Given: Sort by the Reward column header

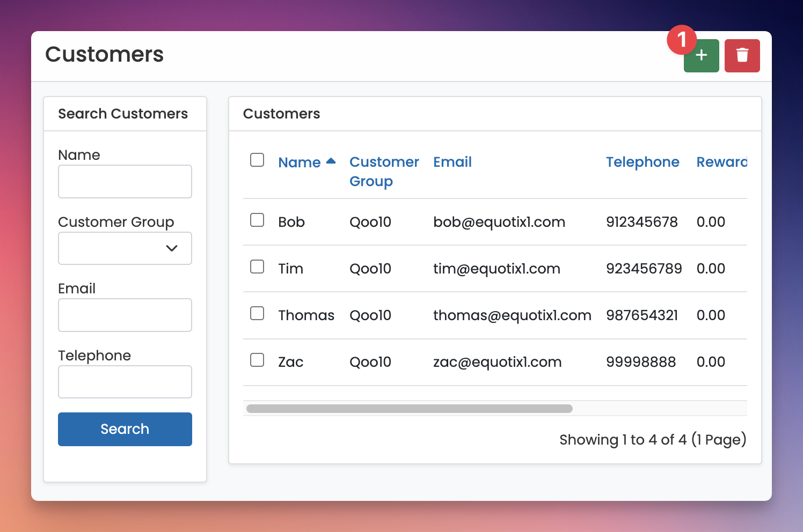Looking at the screenshot, I should pyautogui.click(x=721, y=162).
